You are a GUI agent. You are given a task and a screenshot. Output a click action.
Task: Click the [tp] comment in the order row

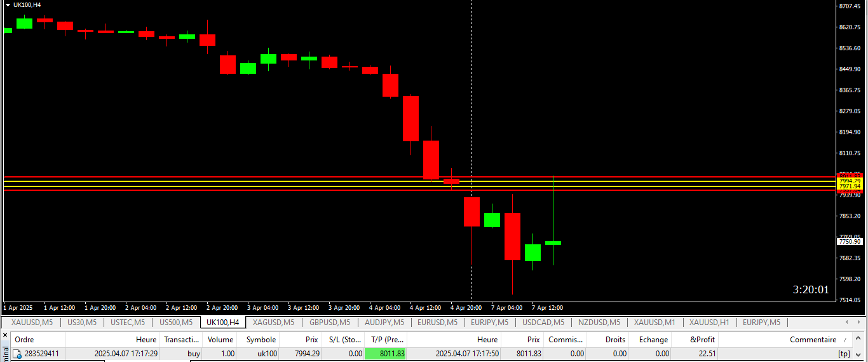tap(844, 354)
